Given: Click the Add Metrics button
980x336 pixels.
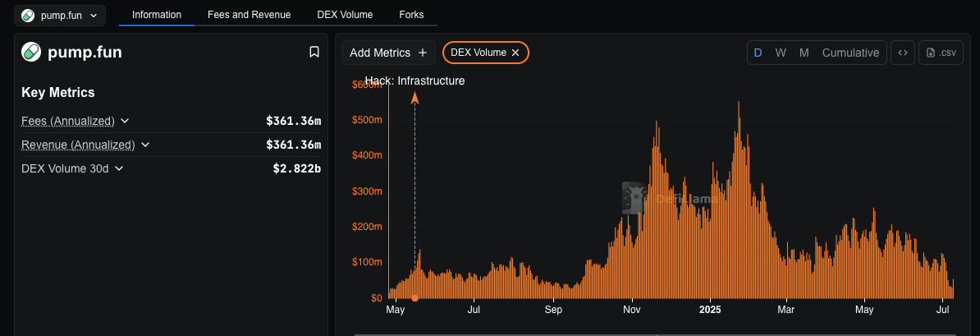Looking at the screenshot, I should 389,53.
